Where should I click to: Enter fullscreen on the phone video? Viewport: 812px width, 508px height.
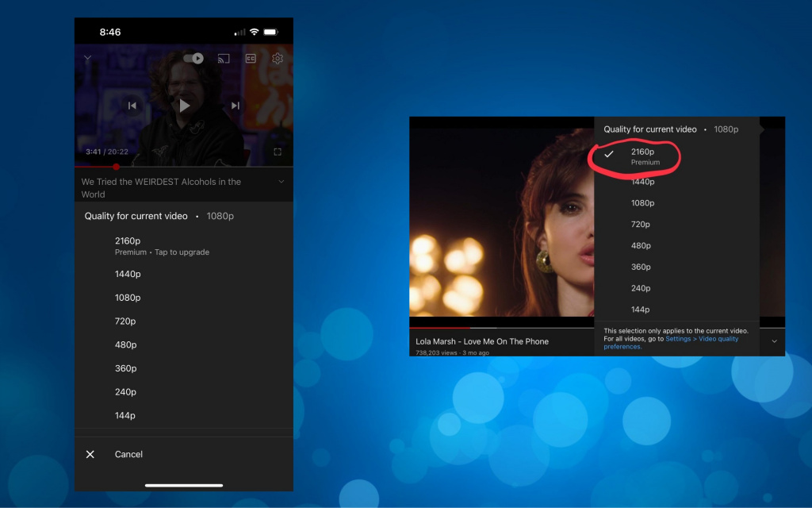pyautogui.click(x=278, y=152)
